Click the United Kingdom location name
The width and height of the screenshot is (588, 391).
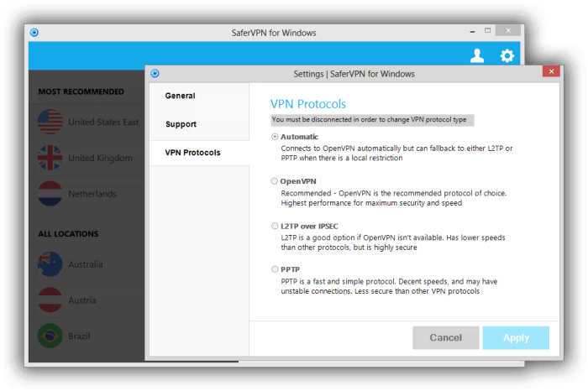click(x=100, y=158)
